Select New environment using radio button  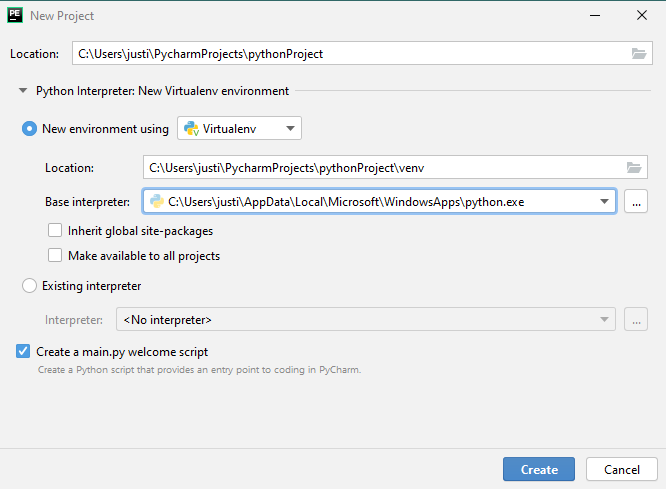click(29, 128)
